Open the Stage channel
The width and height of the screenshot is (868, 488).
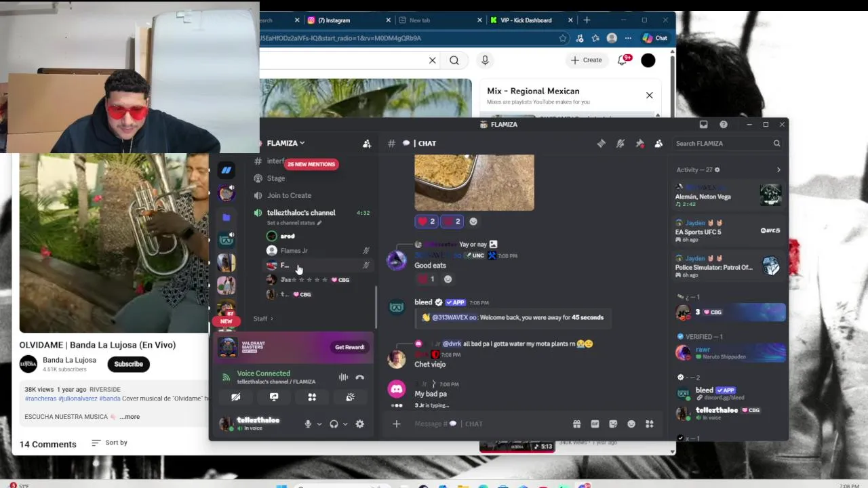click(276, 178)
